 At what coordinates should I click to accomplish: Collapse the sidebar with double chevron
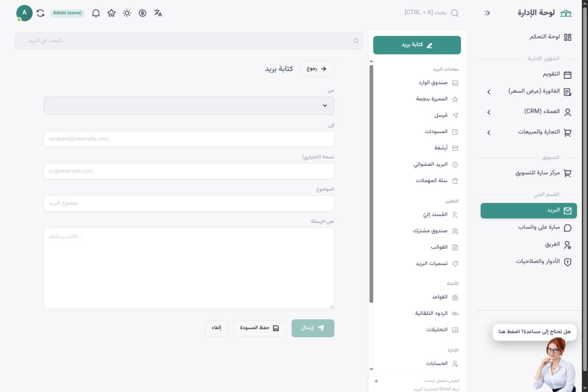(487, 13)
